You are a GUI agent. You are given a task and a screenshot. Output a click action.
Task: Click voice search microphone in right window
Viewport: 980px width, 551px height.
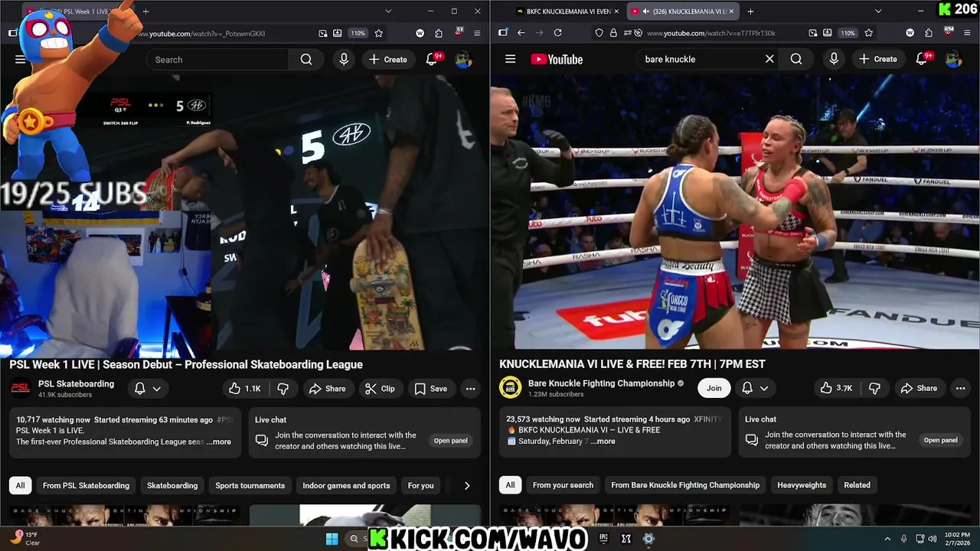(834, 59)
